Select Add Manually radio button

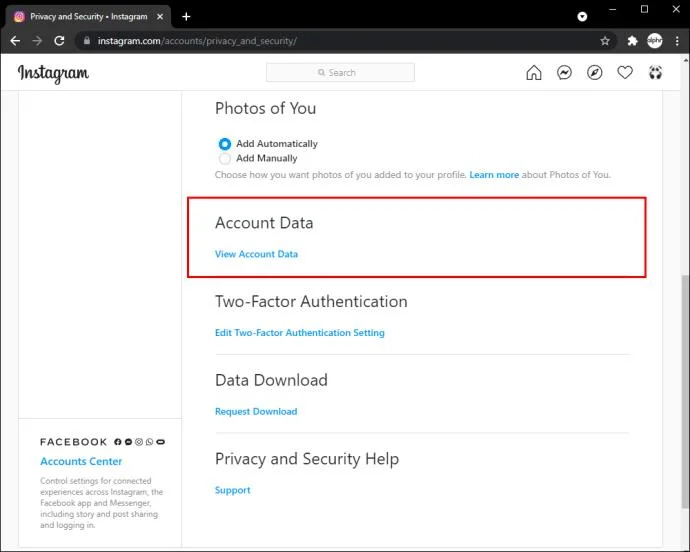tap(225, 158)
